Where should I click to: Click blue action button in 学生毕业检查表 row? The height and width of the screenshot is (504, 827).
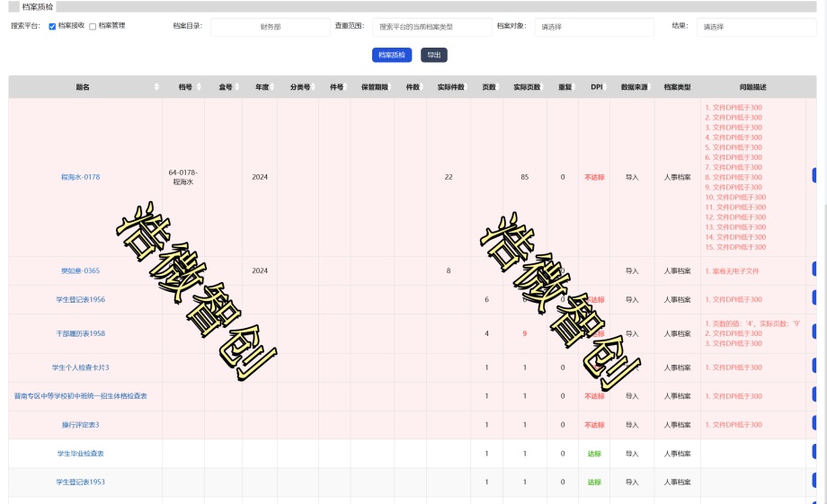(814, 452)
